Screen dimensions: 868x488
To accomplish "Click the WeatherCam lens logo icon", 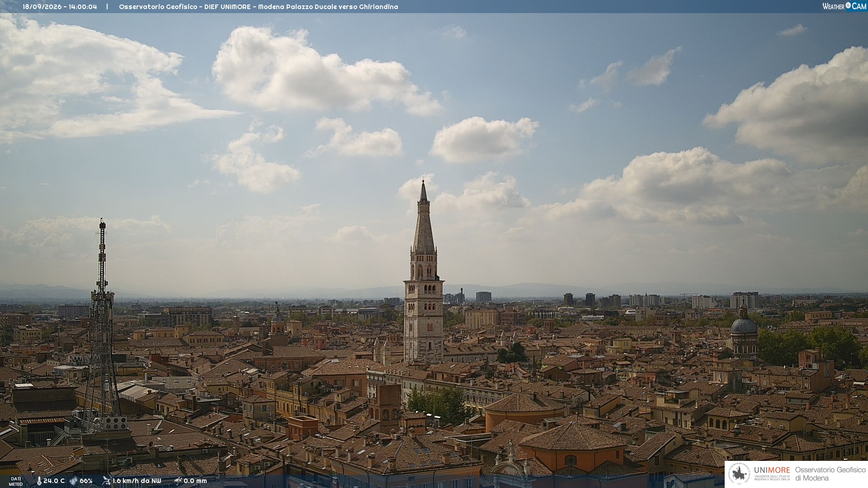I will (x=848, y=5).
